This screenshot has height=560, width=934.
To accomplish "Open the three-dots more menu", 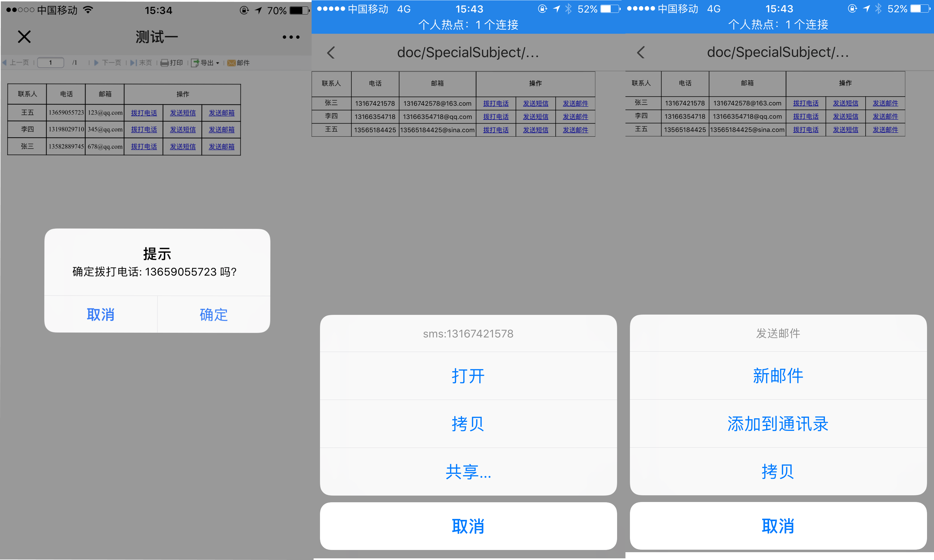I will (291, 37).
